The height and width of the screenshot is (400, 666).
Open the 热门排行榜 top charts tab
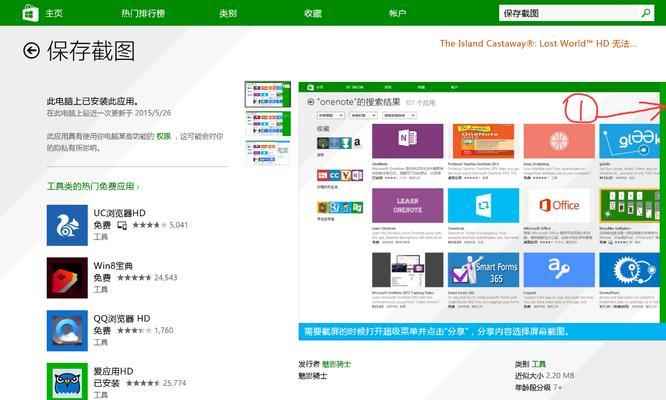click(143, 13)
